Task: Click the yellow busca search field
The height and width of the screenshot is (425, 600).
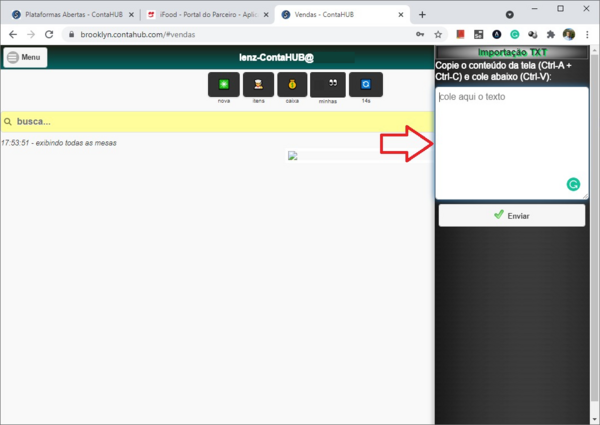Action: (x=217, y=122)
